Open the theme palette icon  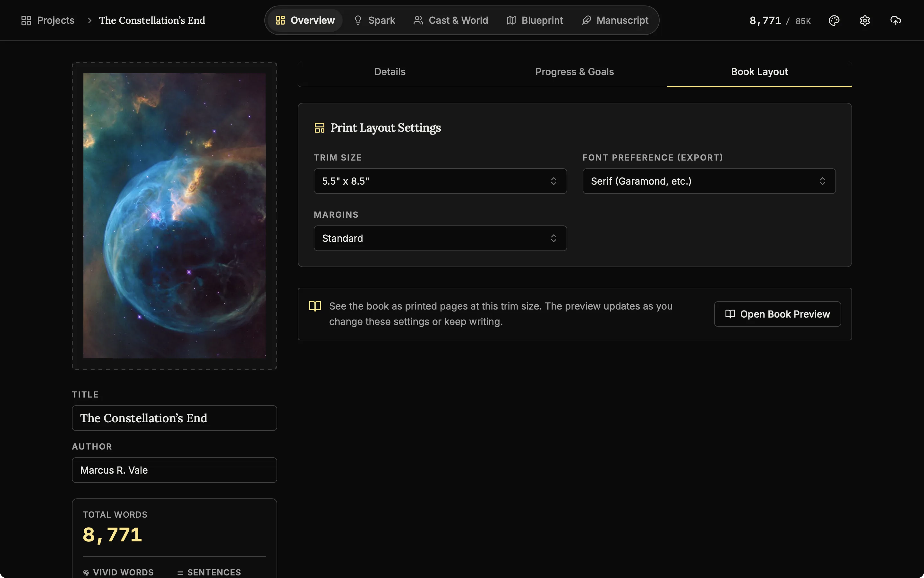[834, 20]
